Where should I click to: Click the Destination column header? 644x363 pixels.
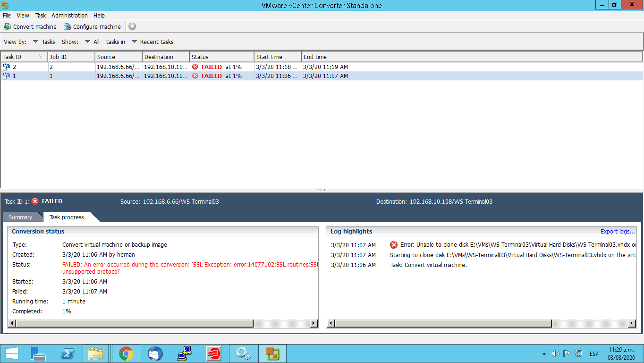(x=166, y=57)
